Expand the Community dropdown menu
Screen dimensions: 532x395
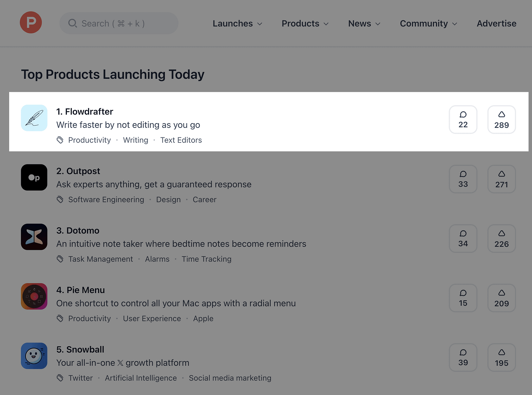tap(429, 23)
